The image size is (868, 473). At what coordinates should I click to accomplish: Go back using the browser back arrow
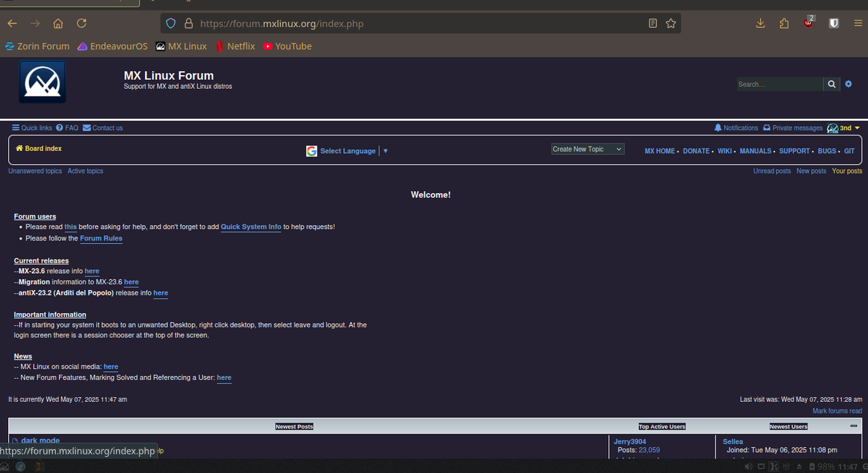click(x=12, y=23)
